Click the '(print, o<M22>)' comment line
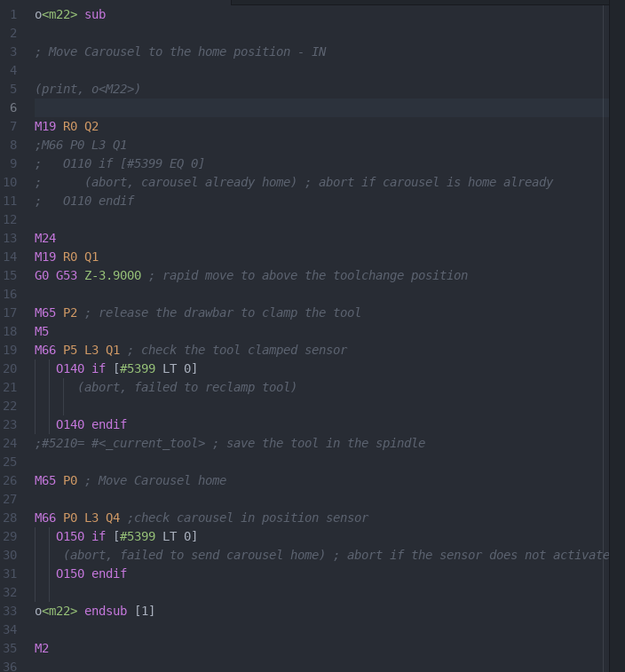The image size is (625, 672). 88,89
